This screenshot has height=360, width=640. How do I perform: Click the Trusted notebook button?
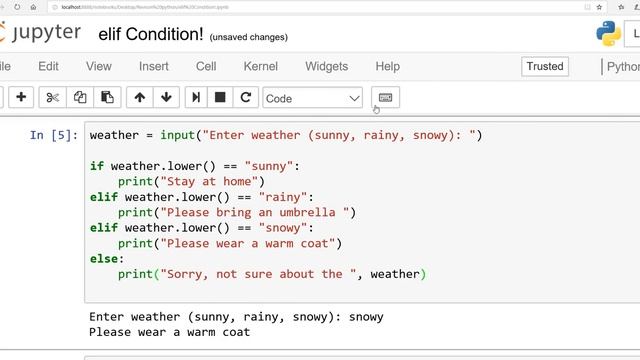click(x=545, y=67)
